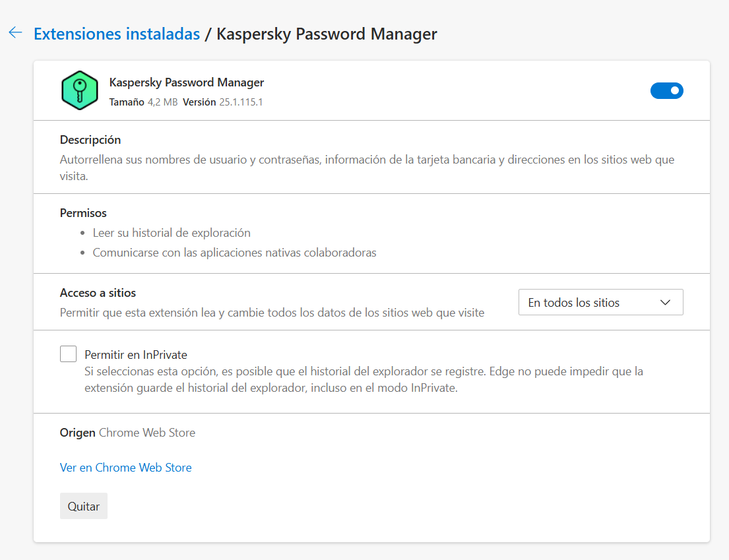
Task: Click the Permisos section heading
Action: (83, 213)
